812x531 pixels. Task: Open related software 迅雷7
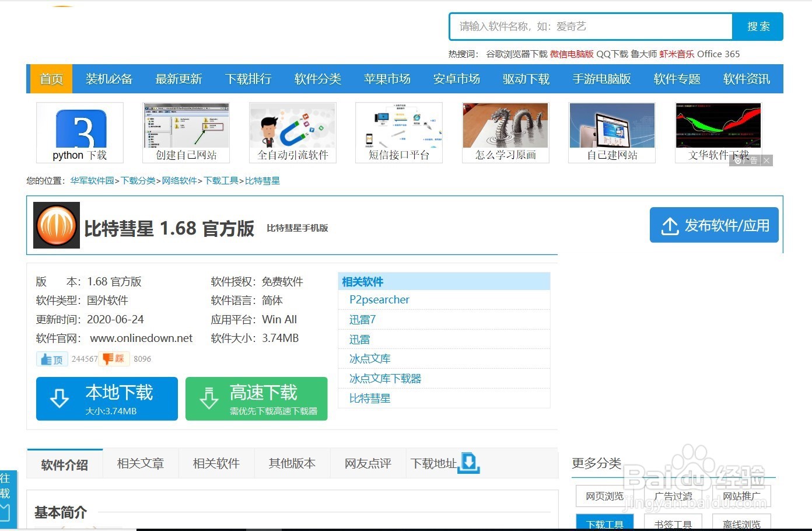pyautogui.click(x=362, y=320)
